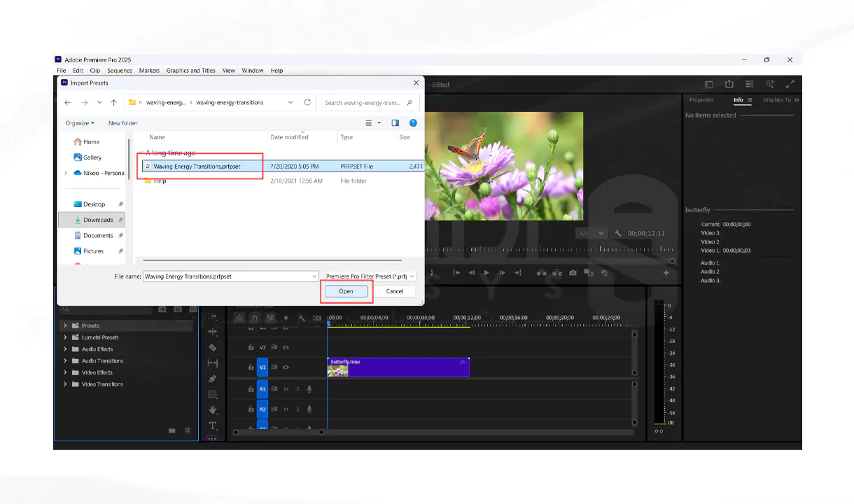Viewport: 854px width, 504px height.
Task: Select the Slip tool in the tools panel
Action: tap(213, 363)
